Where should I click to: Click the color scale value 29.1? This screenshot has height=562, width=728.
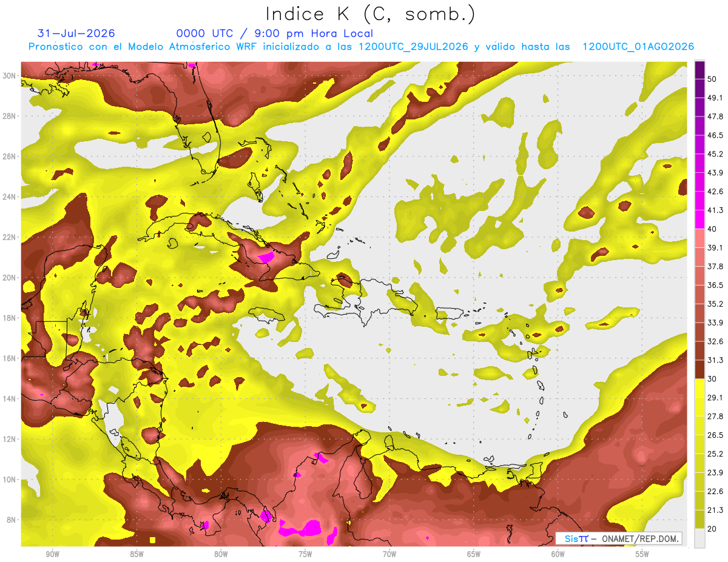(715, 398)
